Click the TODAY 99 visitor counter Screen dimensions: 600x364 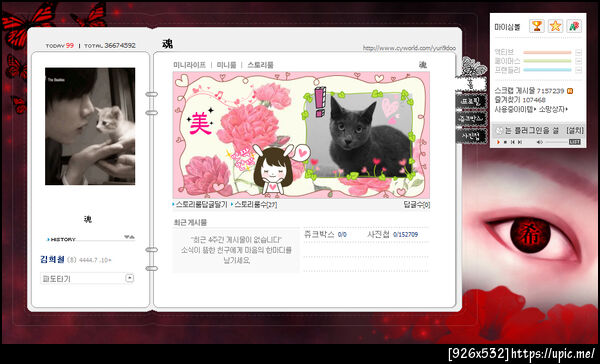pyautogui.click(x=60, y=45)
